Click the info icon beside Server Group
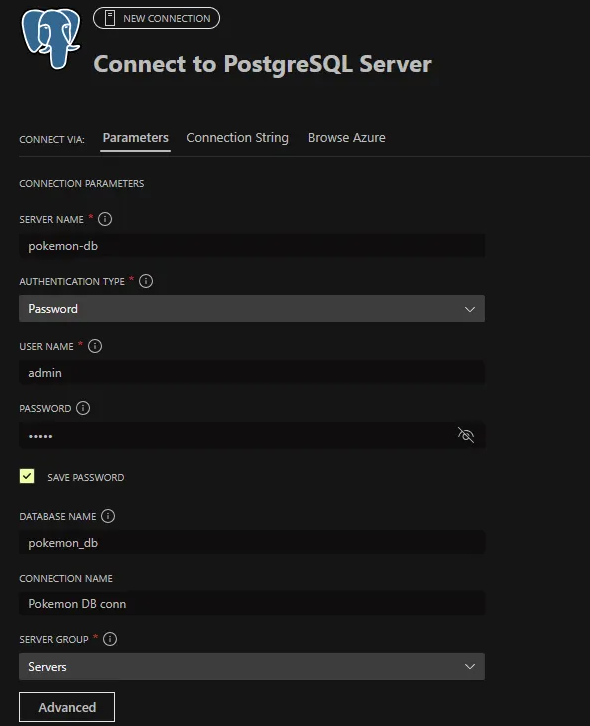This screenshot has height=726, width=590. (x=110, y=639)
